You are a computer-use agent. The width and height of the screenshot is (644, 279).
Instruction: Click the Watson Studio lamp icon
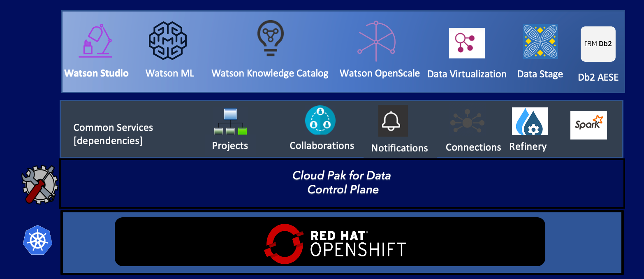tap(95, 41)
